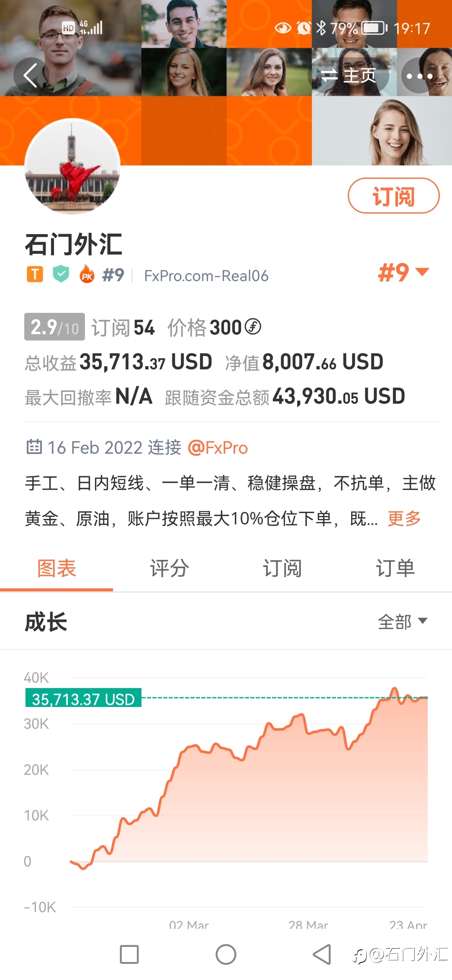Tap Android recent apps square button
Image resolution: width=452 pixels, height=980 pixels.
point(129,954)
